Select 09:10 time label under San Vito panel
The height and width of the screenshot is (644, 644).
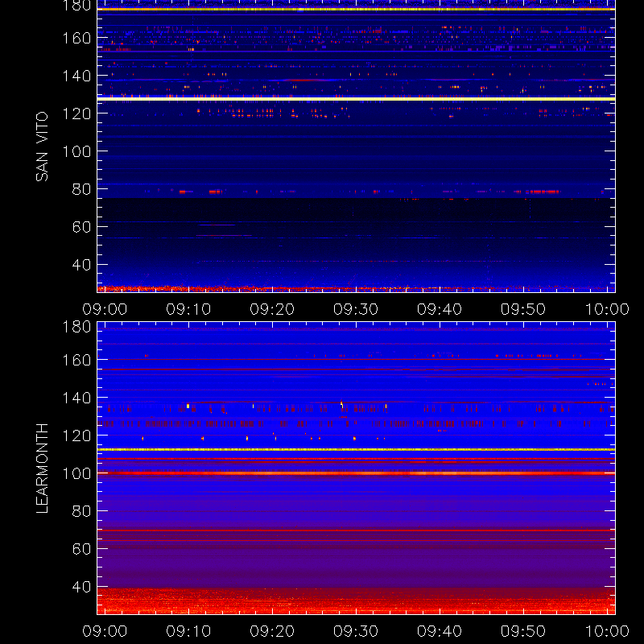(188, 309)
